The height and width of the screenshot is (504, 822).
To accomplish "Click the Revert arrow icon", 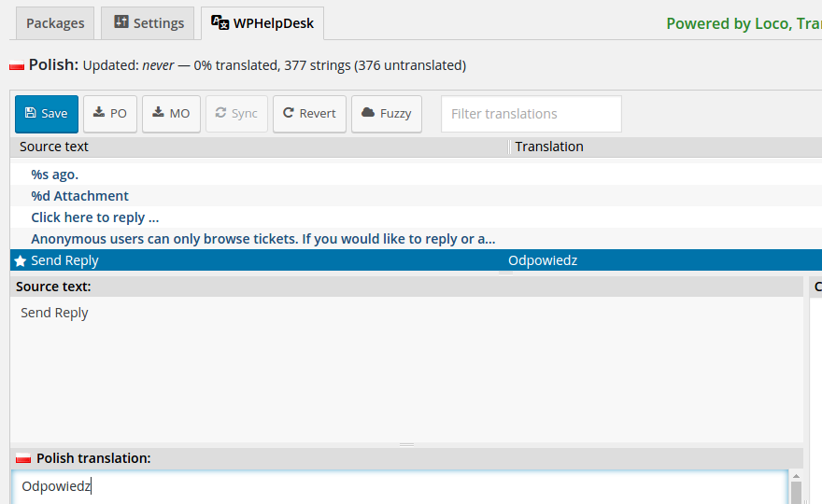I will point(289,113).
